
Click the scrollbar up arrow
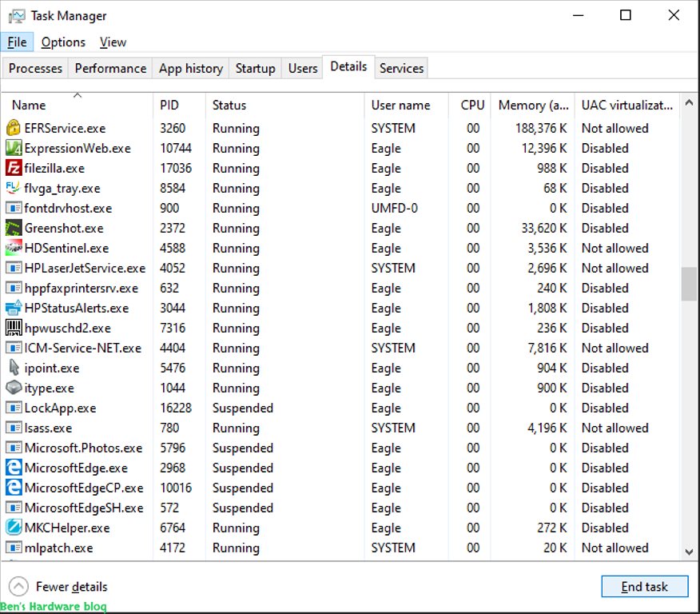(689, 102)
